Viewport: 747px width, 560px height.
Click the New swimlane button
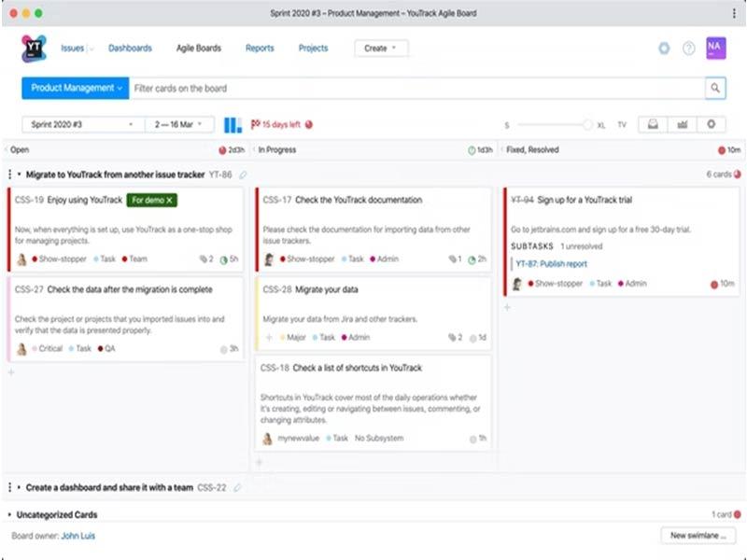(x=698, y=535)
